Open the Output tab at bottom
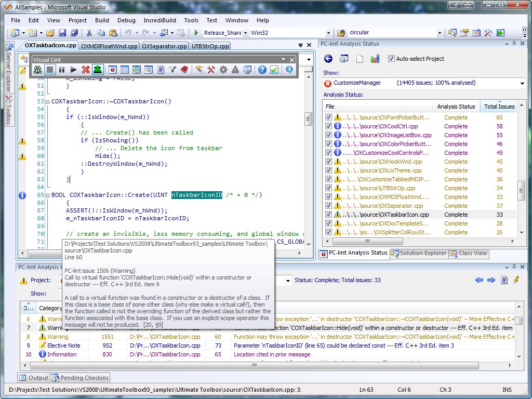Image resolution: width=532 pixels, height=399 pixels. 34,378
